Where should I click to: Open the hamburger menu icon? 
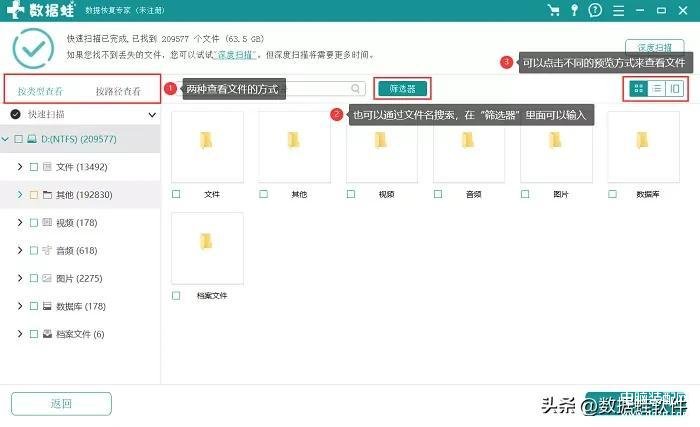point(619,10)
